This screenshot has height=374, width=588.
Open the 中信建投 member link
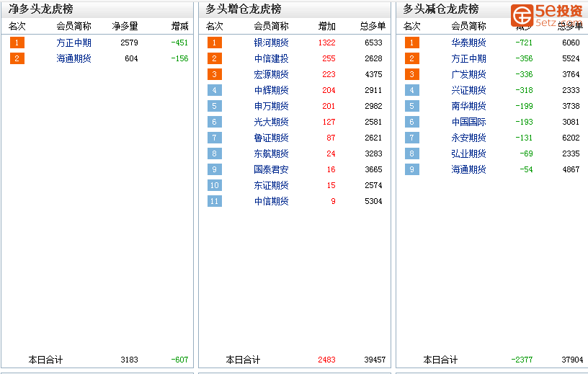pos(271,58)
